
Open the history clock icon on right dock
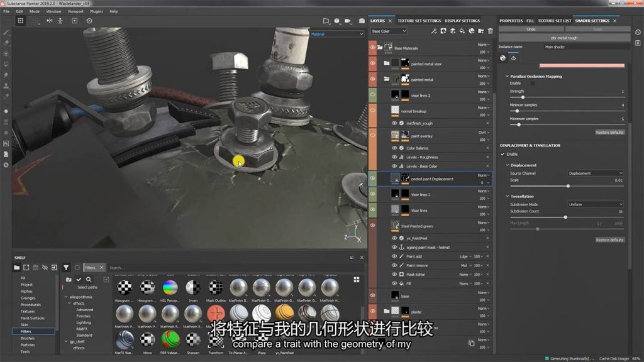click(638, 33)
